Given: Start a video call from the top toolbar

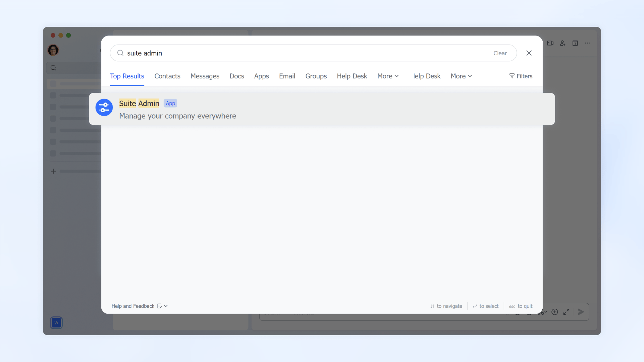Looking at the screenshot, I should [x=550, y=43].
